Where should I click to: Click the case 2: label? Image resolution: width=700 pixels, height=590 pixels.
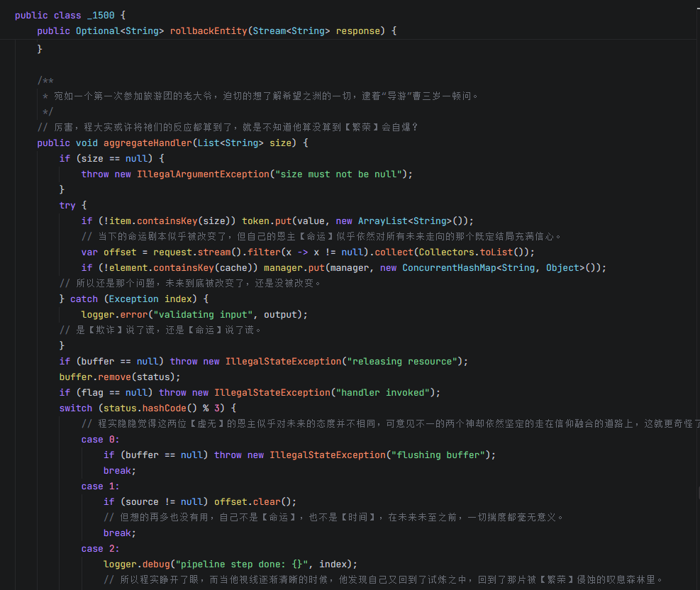[101, 549]
